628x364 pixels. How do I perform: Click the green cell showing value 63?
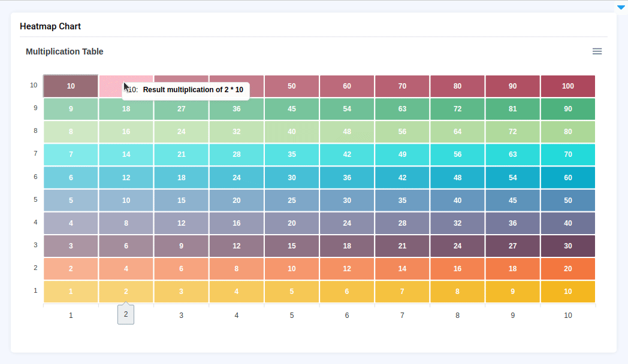[x=402, y=109]
